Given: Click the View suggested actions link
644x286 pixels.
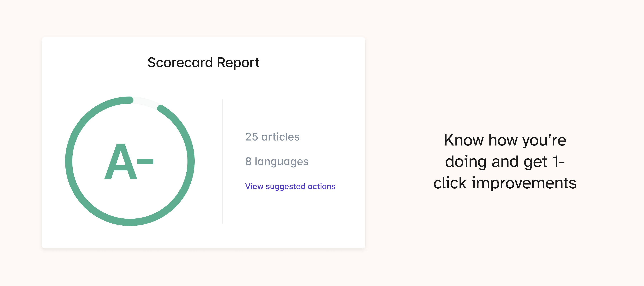Looking at the screenshot, I should (x=290, y=186).
